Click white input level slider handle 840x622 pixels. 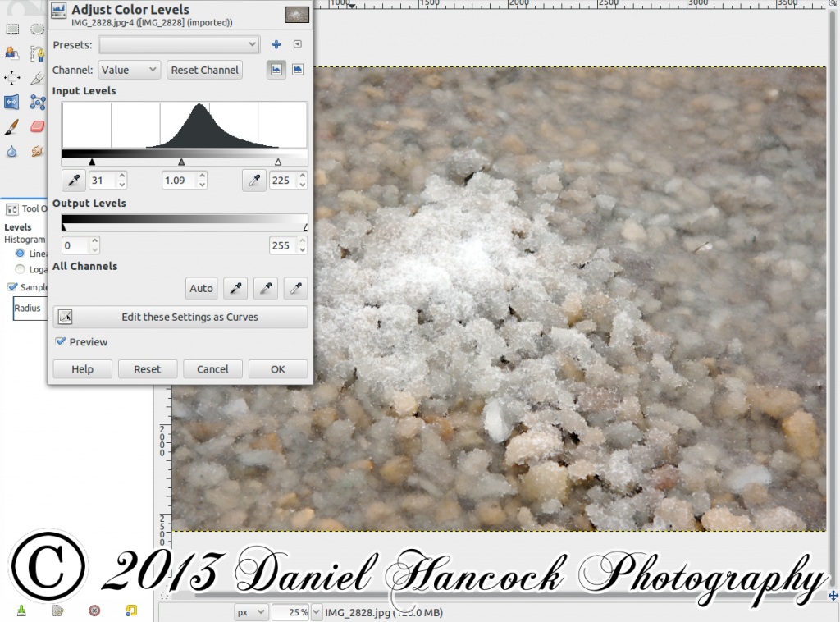pyautogui.click(x=278, y=162)
